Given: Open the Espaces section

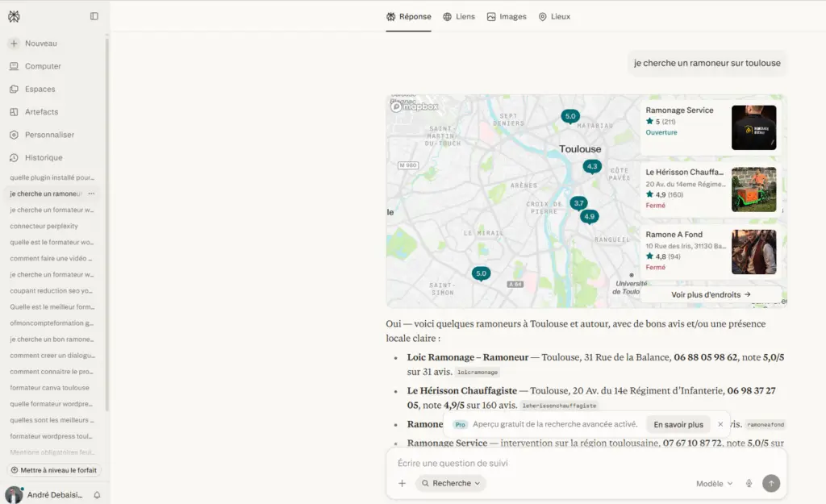Looking at the screenshot, I should 40,89.
